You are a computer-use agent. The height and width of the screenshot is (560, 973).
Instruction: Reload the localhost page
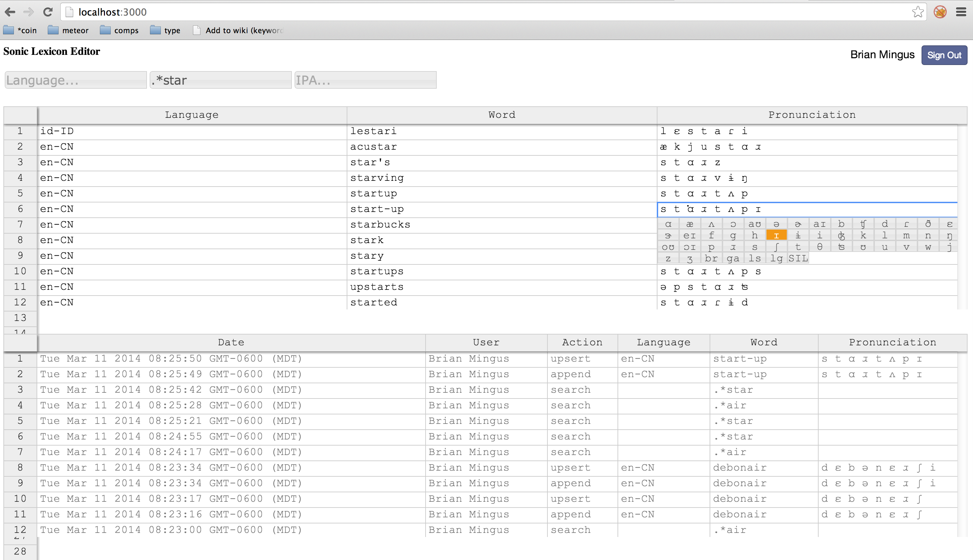(x=48, y=12)
